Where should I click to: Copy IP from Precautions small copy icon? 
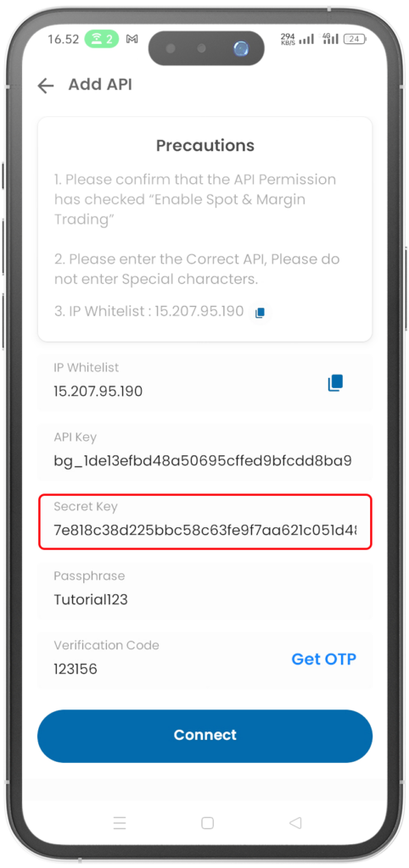(260, 313)
